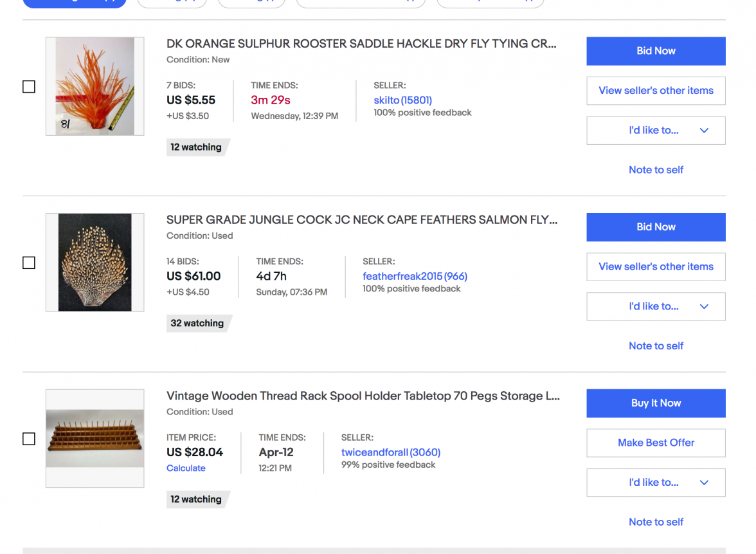Image resolution: width=756 pixels, height=554 pixels.
Task: Visit seller twiceandforall's profile
Action: [x=390, y=452]
